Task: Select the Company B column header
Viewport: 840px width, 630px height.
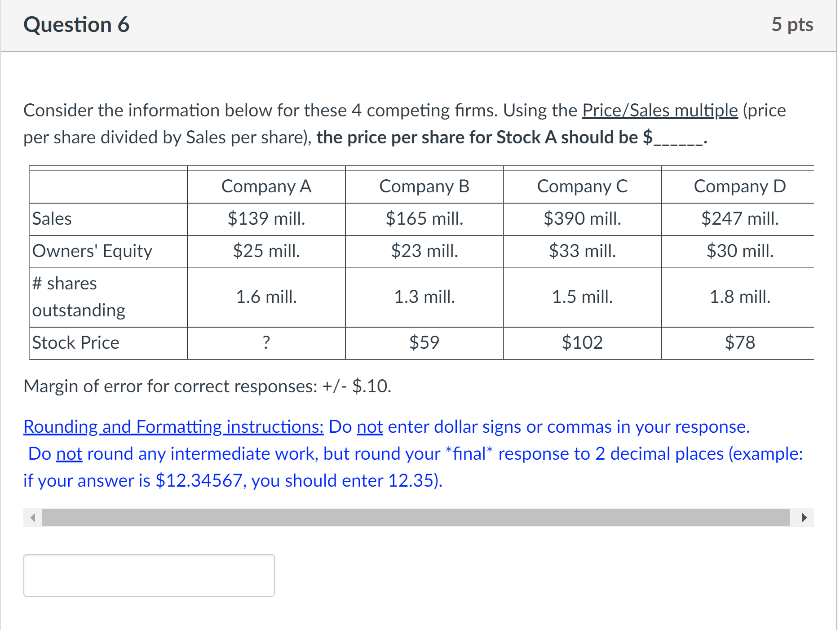Action: (x=424, y=186)
